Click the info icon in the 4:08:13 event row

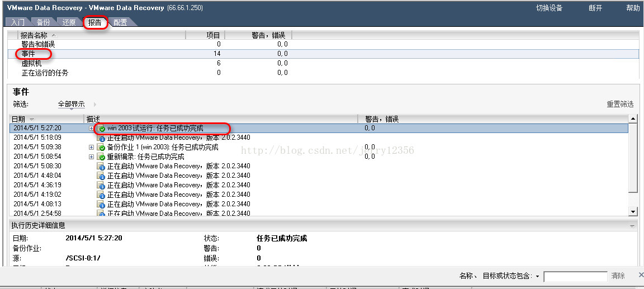(101, 204)
